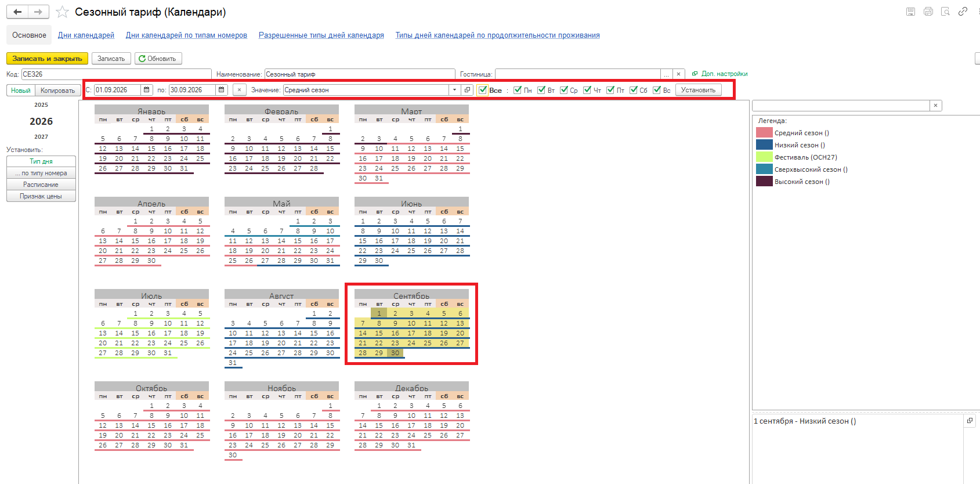Image resolution: width=980 pixels, height=484 pixels.
Task: Expand the Значение dropdown list
Action: tap(454, 90)
